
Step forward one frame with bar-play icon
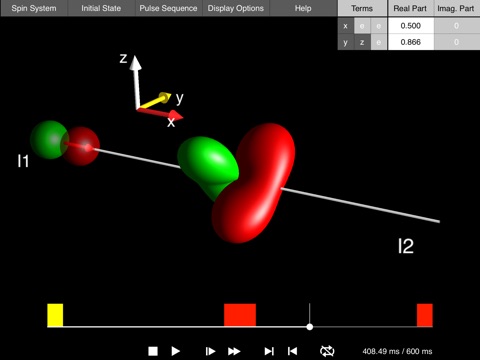click(x=210, y=351)
